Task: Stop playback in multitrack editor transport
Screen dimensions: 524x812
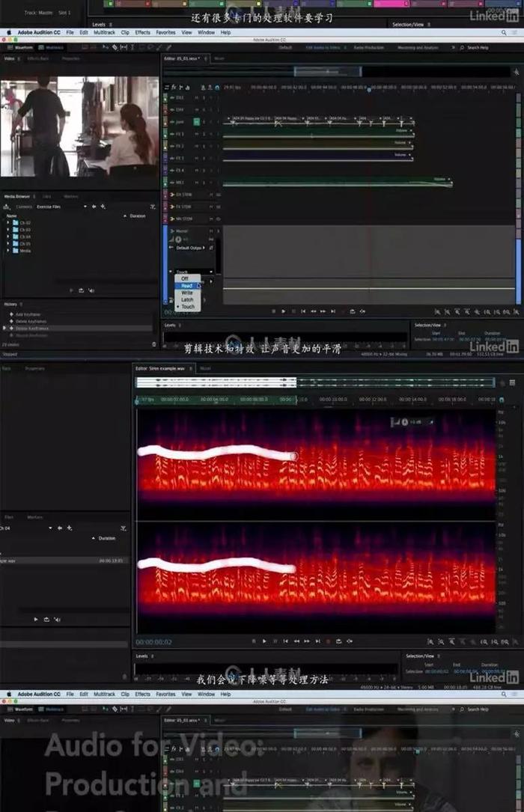Action: click(x=273, y=311)
